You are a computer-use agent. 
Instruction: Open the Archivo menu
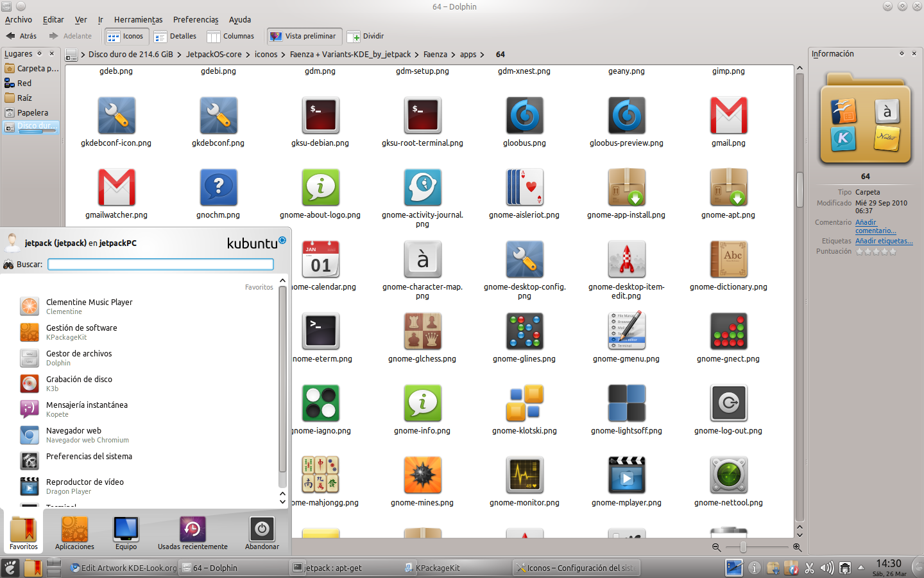click(18, 20)
